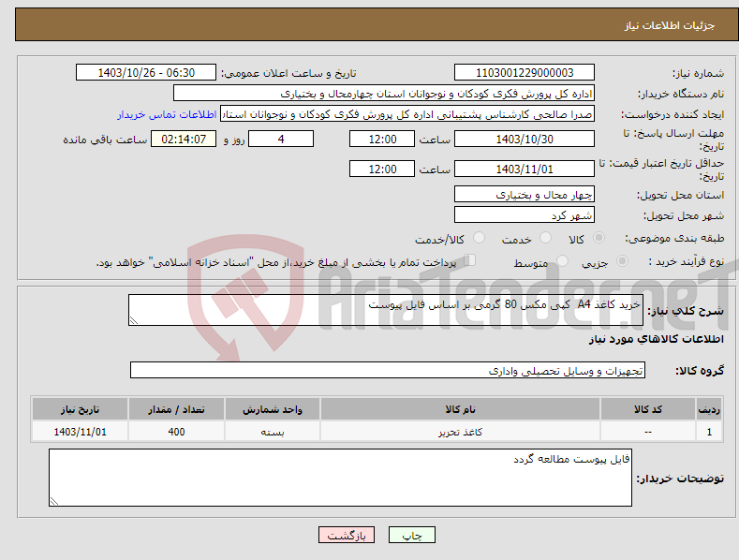The height and width of the screenshot is (560, 739).
Task: Click the نام کالا column header
Action: point(460,409)
